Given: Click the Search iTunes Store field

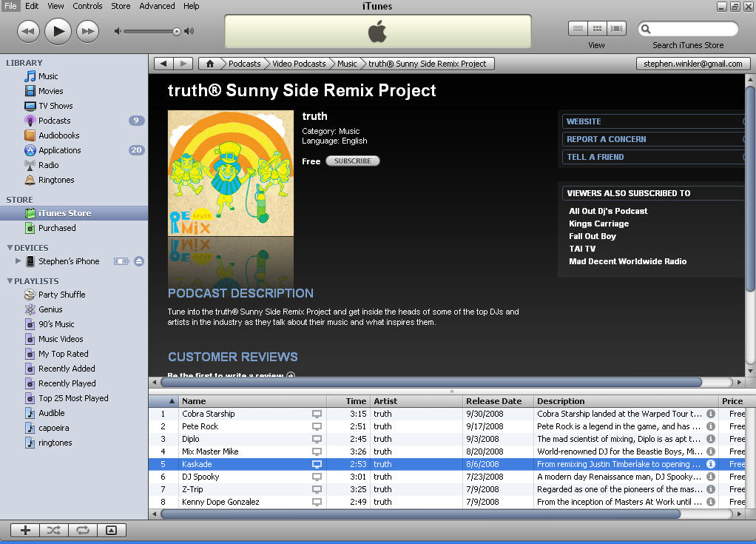Looking at the screenshot, I should tap(688, 29).
